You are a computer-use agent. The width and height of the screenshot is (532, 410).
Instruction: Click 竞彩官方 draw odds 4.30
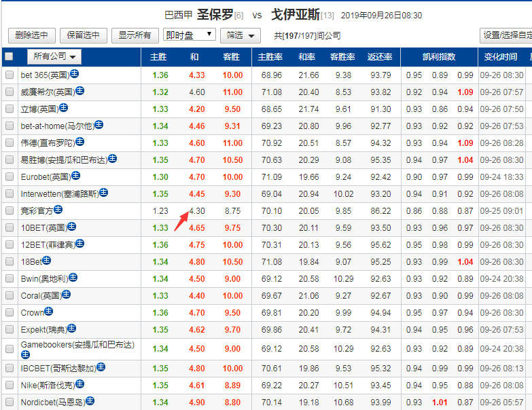point(197,210)
